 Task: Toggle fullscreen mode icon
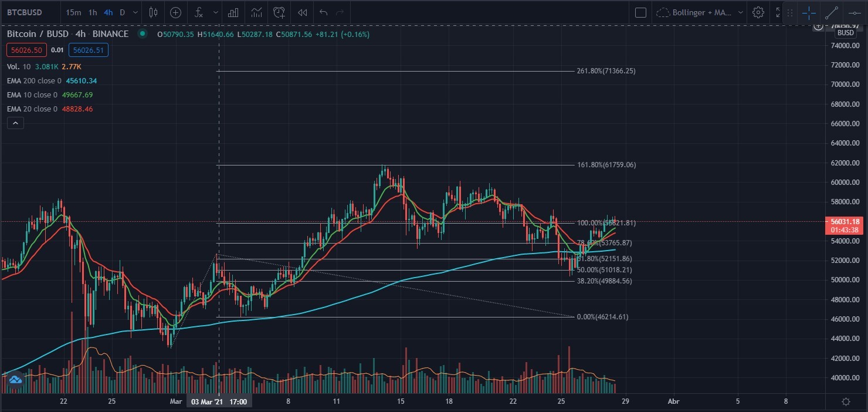[x=778, y=12]
